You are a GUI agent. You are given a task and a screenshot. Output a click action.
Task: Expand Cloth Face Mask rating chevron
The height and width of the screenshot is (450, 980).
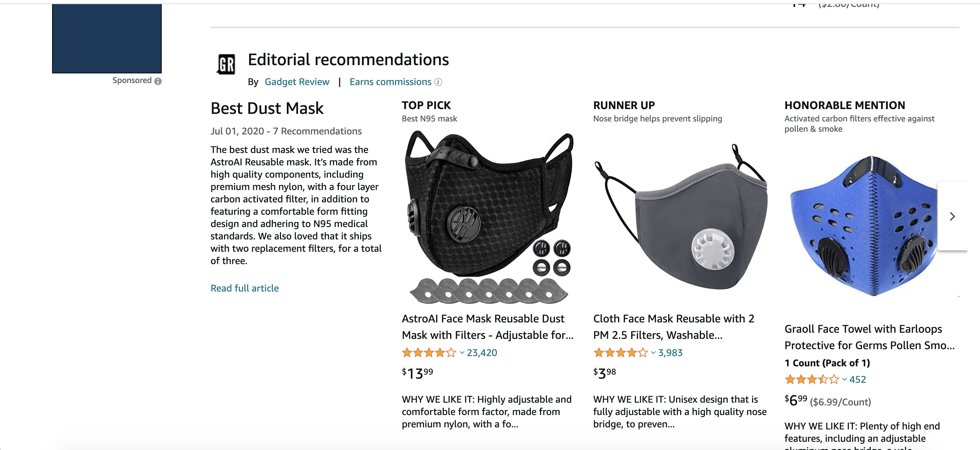click(x=653, y=353)
